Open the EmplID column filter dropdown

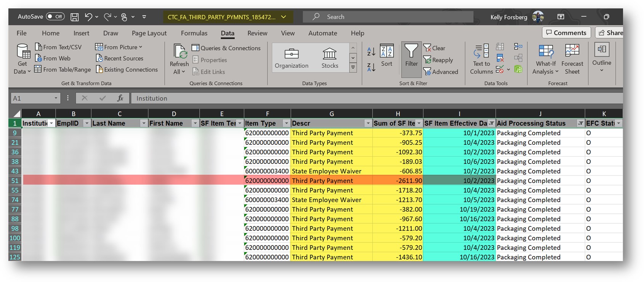87,123
